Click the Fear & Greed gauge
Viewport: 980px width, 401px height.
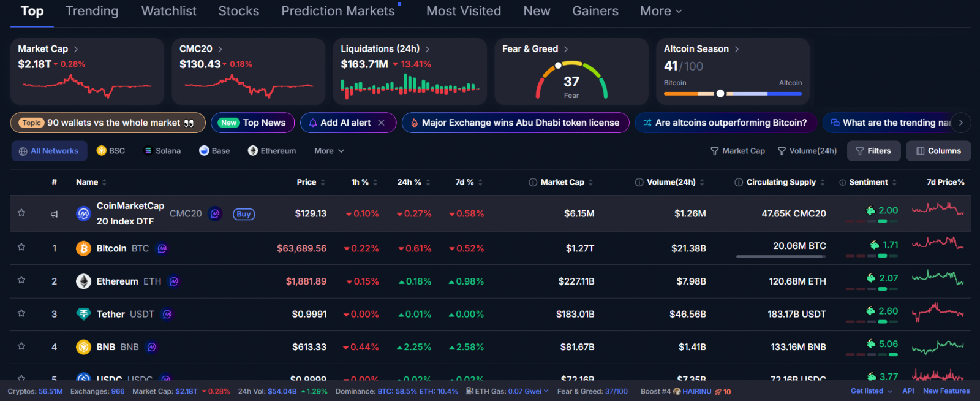[x=571, y=80]
